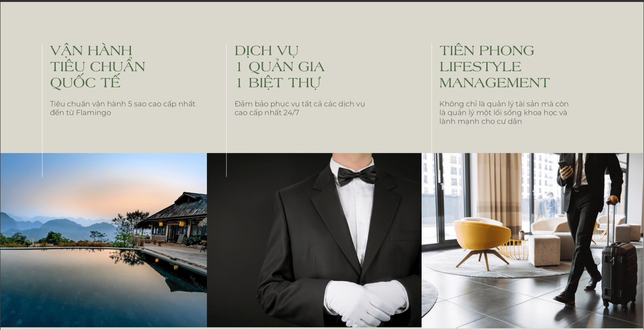Select the 24/7 service description paragraph
Viewport: 644px width, 330px height.
(300, 108)
